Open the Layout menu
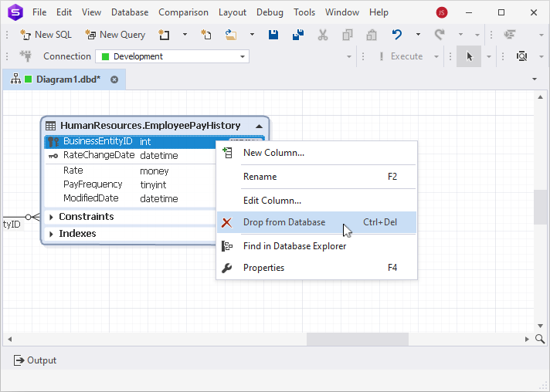The height and width of the screenshot is (392, 550). [233, 12]
